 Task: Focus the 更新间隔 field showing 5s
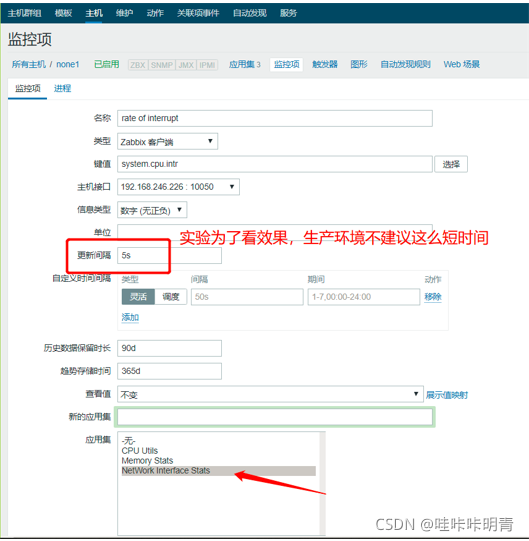coord(169,256)
